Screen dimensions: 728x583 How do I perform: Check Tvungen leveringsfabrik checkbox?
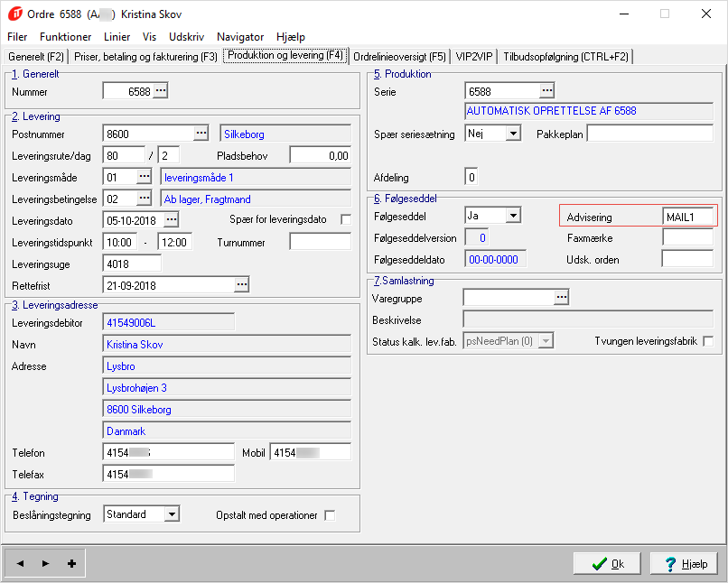[708, 341]
